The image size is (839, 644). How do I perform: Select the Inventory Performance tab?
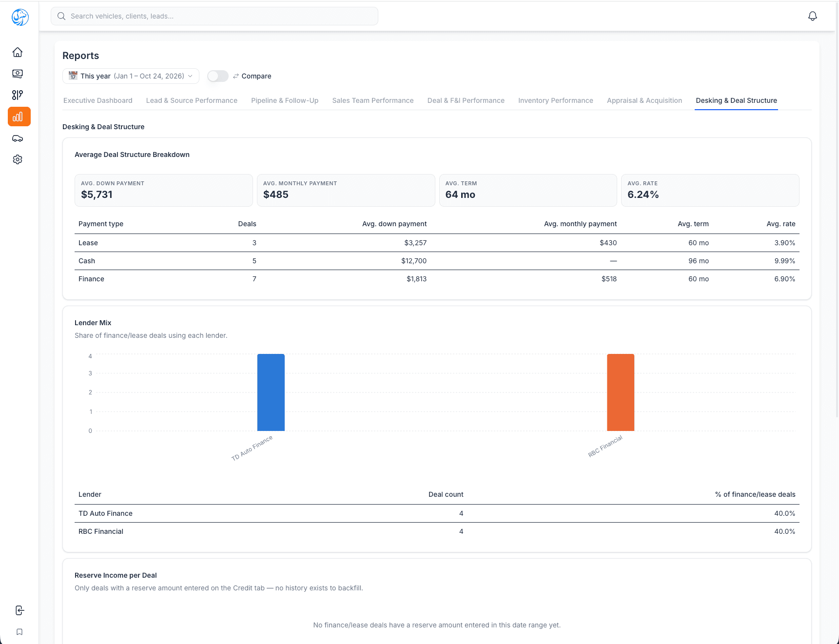tap(556, 100)
